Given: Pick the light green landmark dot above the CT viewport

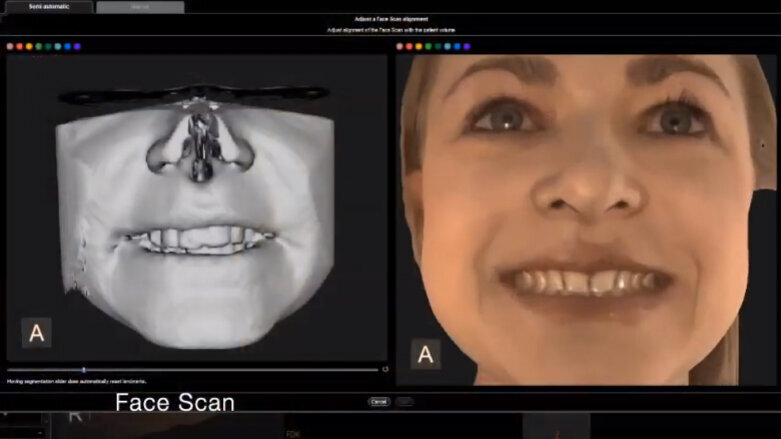Looking at the screenshot, I should point(38,46).
